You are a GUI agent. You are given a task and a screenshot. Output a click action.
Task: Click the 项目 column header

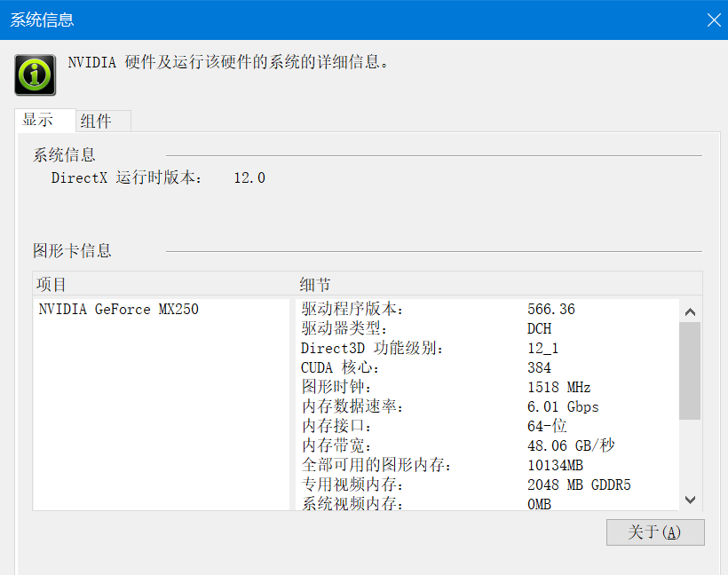pyautogui.click(x=51, y=285)
